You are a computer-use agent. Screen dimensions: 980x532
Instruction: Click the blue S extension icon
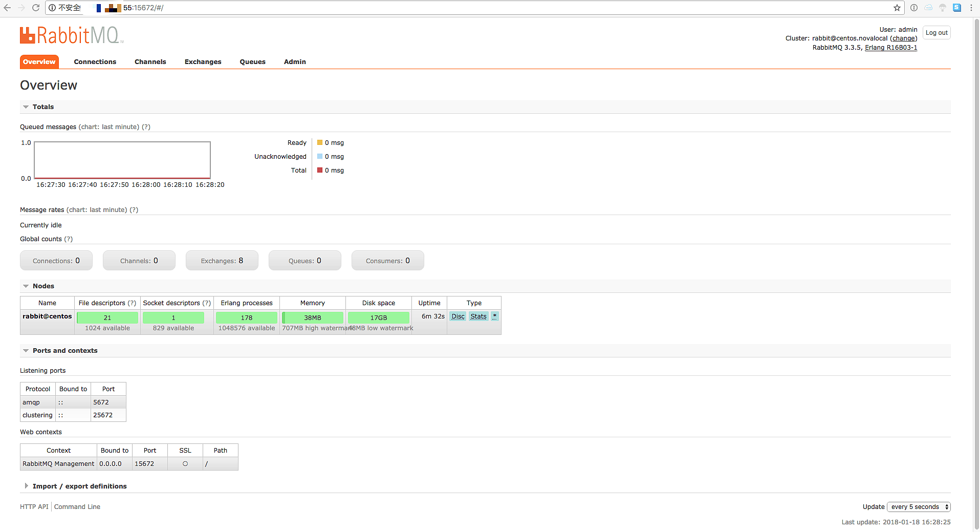956,8
